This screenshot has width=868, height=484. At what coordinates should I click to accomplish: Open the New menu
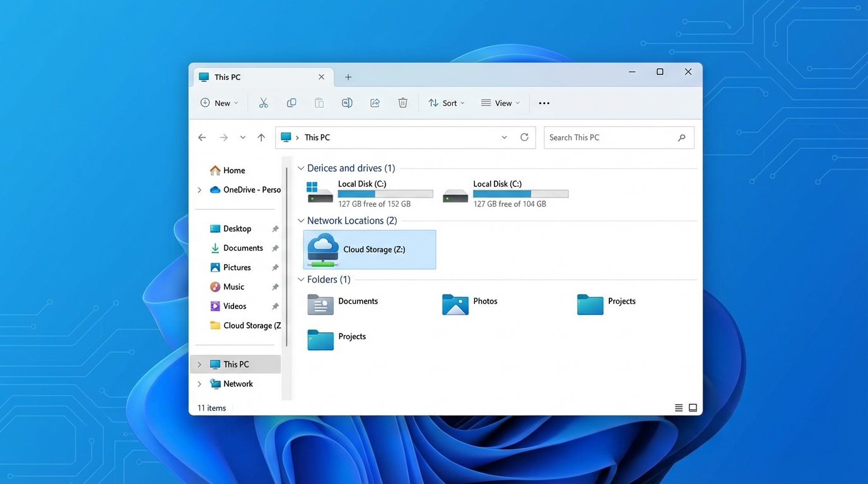[x=219, y=102]
